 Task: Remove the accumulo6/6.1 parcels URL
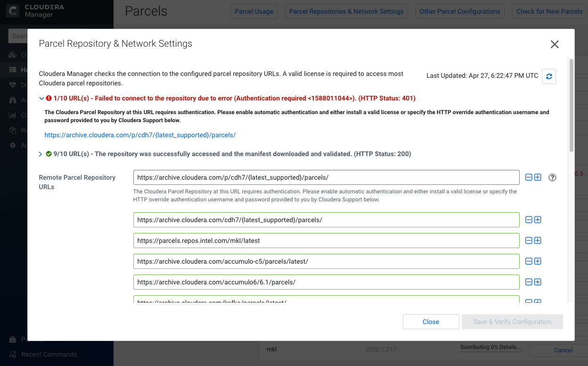click(x=529, y=282)
